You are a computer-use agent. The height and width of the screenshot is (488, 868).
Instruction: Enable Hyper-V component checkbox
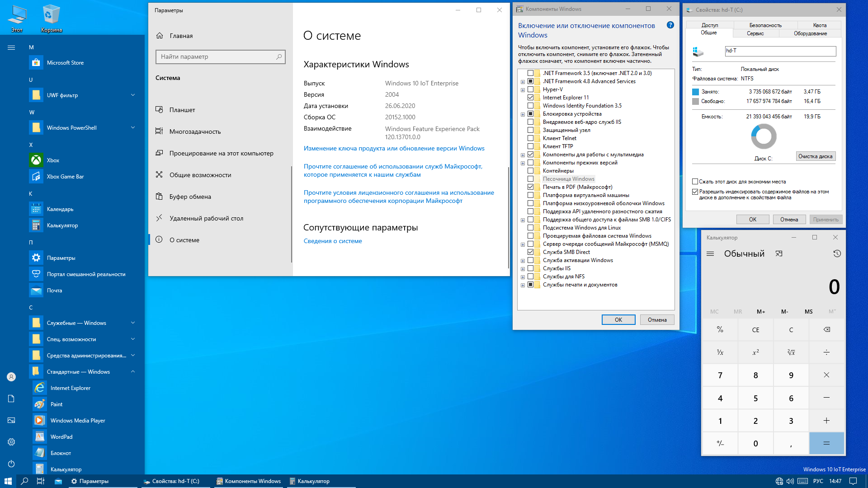531,89
